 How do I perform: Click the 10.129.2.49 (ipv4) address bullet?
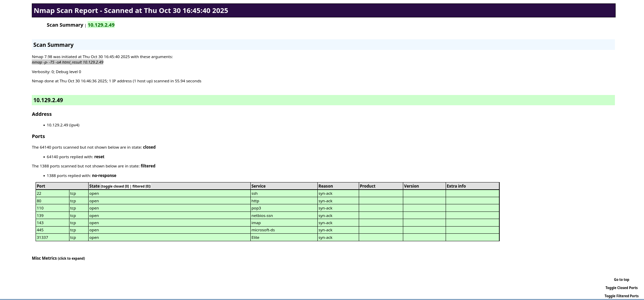(x=63, y=125)
